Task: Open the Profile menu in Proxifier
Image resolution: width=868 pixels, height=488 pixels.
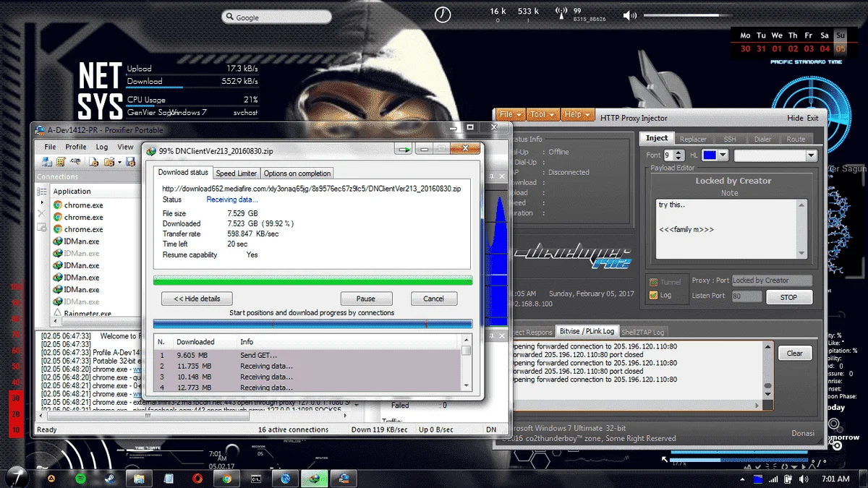Action: [x=76, y=147]
